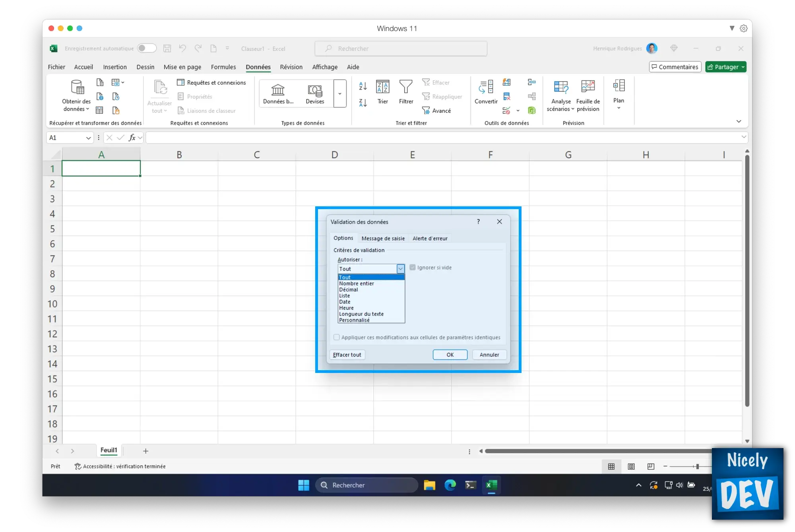Click the Effacer tout button
The image size is (795, 532).
(347, 355)
